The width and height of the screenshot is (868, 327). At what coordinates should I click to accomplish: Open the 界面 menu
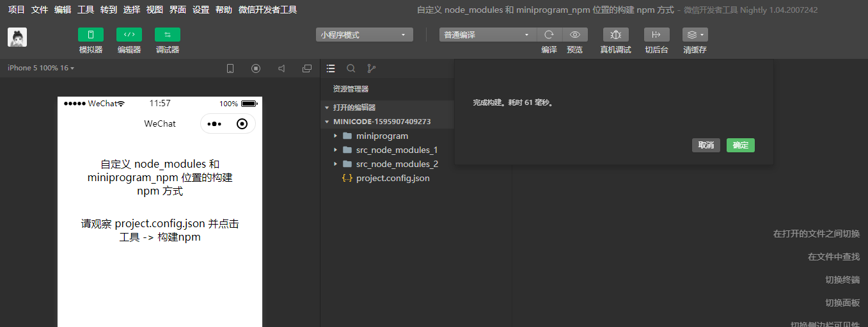point(178,10)
